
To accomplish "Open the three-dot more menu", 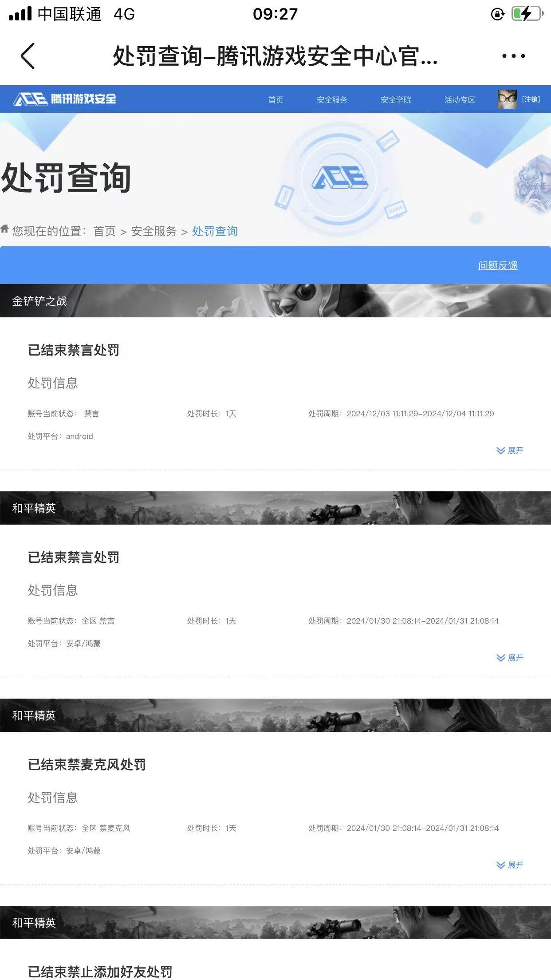I will [513, 56].
